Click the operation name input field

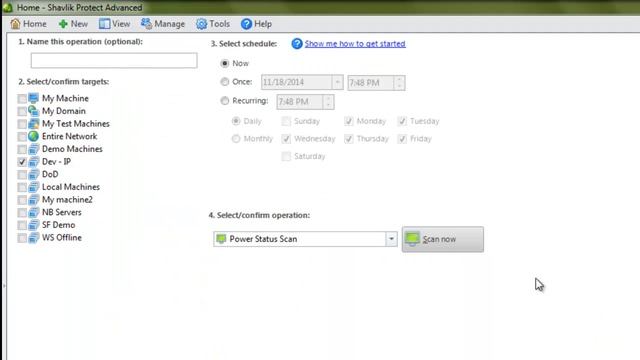click(x=114, y=60)
